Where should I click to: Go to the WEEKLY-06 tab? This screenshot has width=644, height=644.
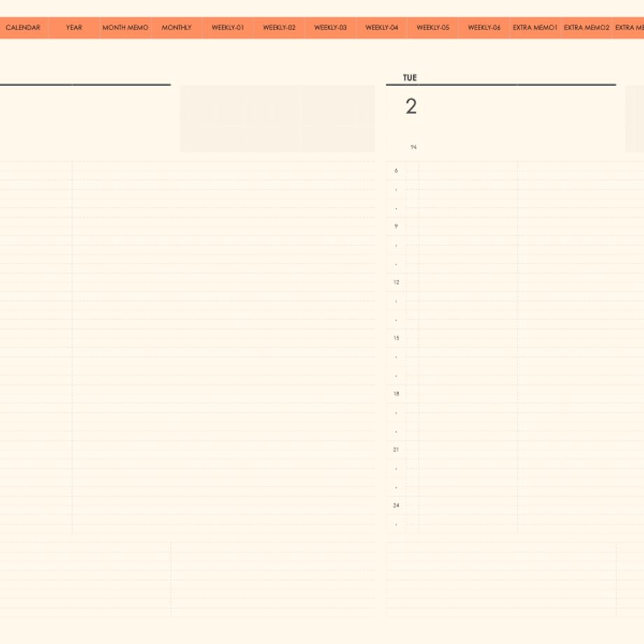484,27
